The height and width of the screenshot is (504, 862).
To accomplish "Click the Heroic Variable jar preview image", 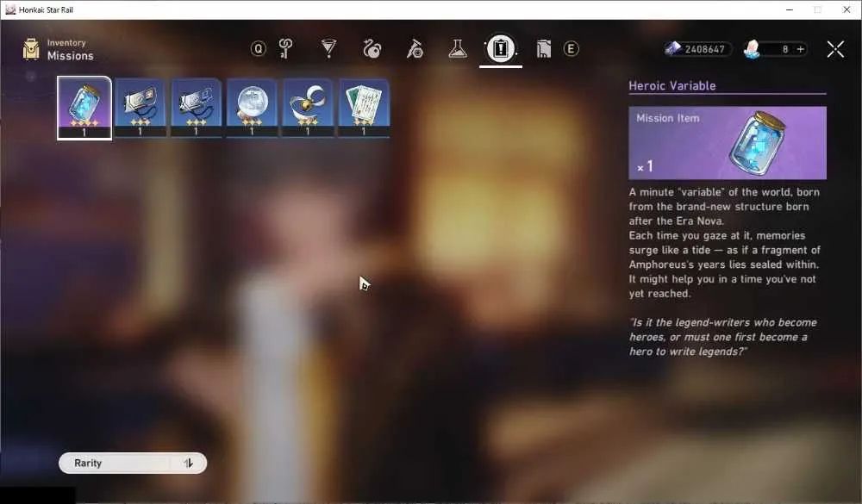I will (x=758, y=142).
